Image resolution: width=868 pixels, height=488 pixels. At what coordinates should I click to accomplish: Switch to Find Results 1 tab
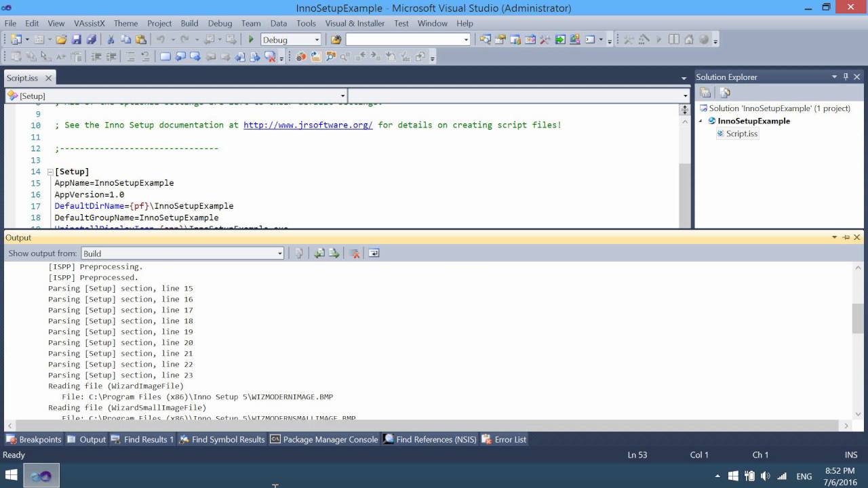pyautogui.click(x=142, y=439)
